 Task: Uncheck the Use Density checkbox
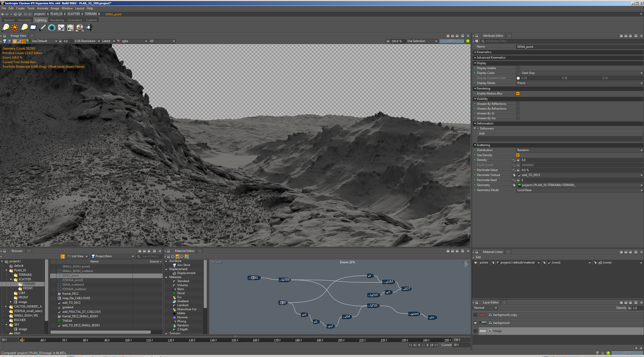(x=518, y=155)
